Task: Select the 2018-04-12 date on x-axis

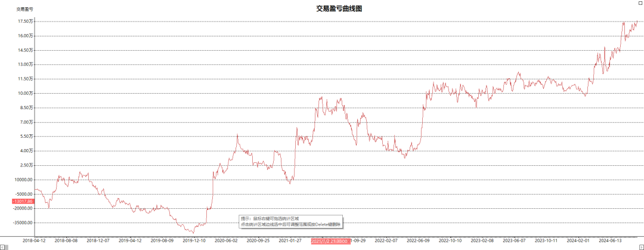Action: pos(34,240)
